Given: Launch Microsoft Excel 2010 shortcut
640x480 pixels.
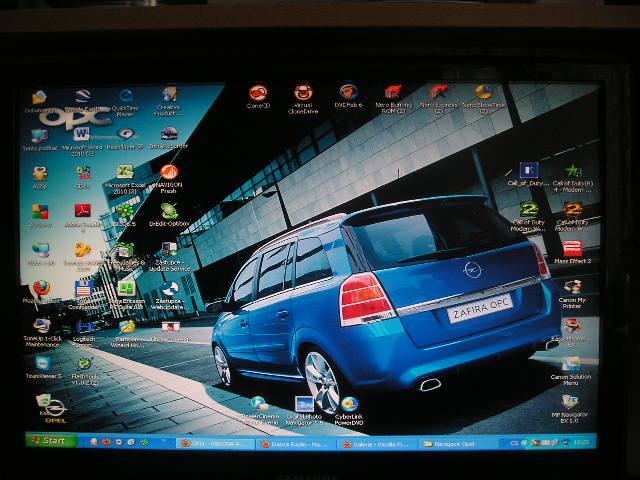Looking at the screenshot, I should click(x=126, y=173).
